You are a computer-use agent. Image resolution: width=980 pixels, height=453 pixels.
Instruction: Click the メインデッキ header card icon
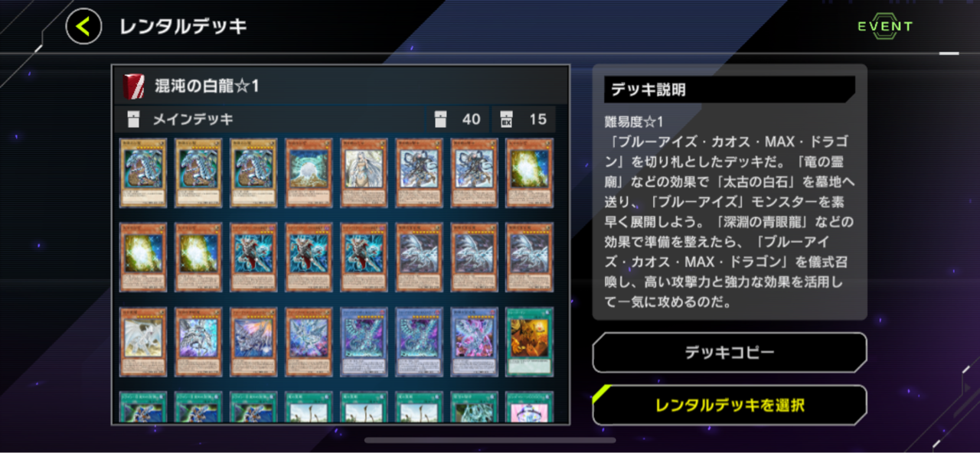pyautogui.click(x=134, y=119)
